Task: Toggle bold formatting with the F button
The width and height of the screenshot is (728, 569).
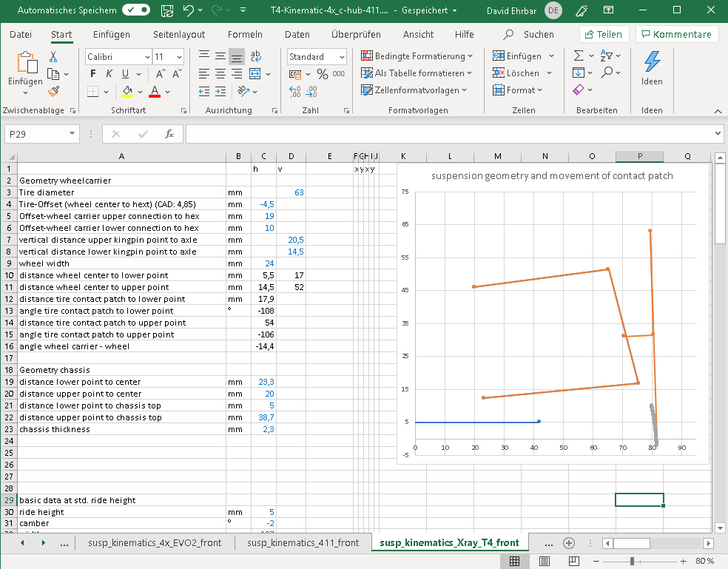Action: pyautogui.click(x=92, y=74)
